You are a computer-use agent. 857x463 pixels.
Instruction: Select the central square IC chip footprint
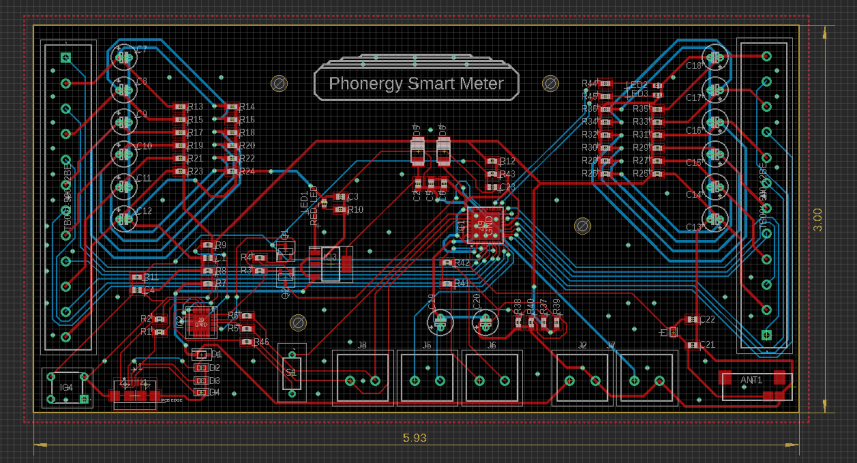[x=483, y=226]
